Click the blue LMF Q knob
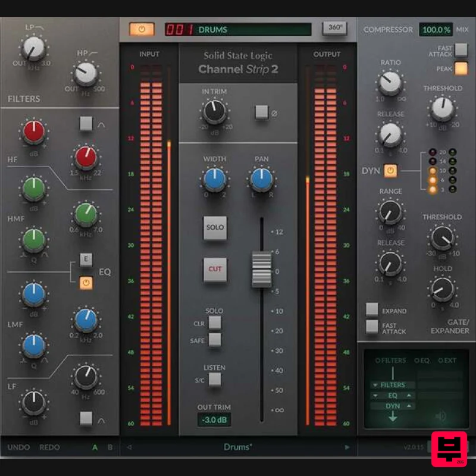 34,346
